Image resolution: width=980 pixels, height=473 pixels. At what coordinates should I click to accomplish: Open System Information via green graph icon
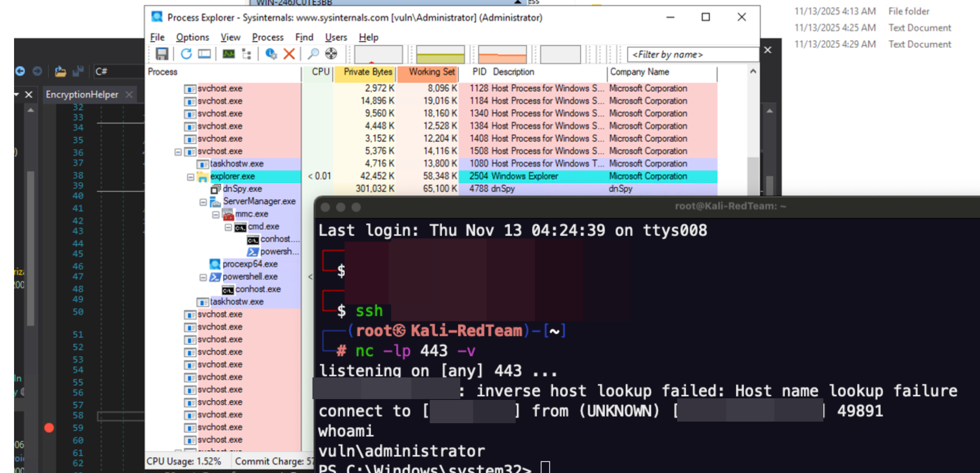click(x=229, y=54)
